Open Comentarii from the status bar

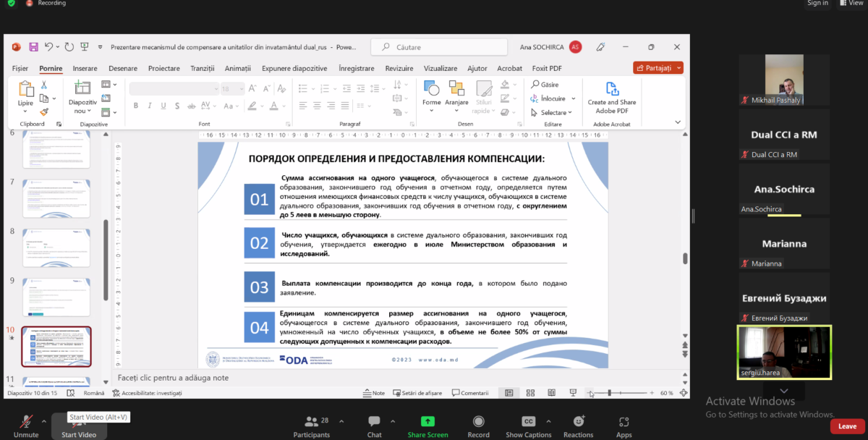click(x=470, y=393)
